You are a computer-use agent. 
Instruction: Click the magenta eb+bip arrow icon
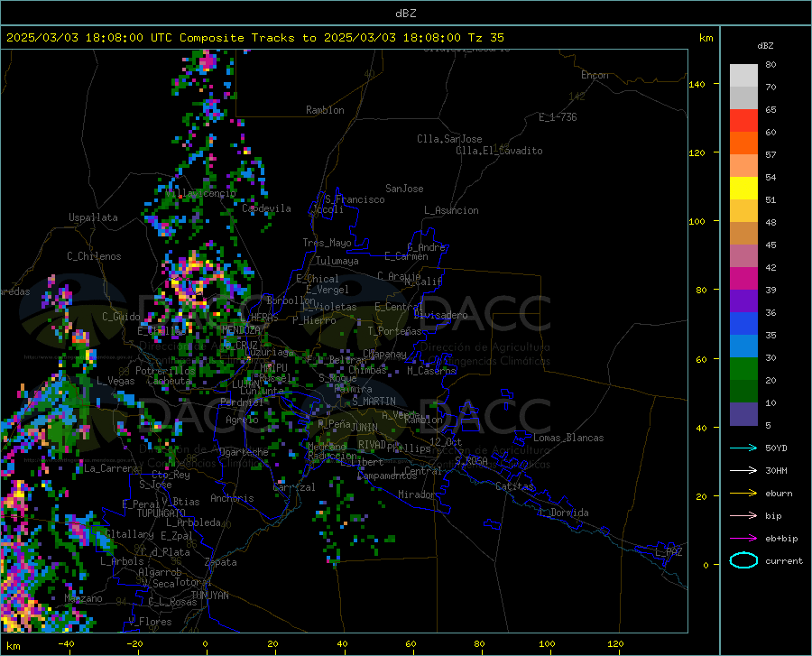click(x=743, y=539)
